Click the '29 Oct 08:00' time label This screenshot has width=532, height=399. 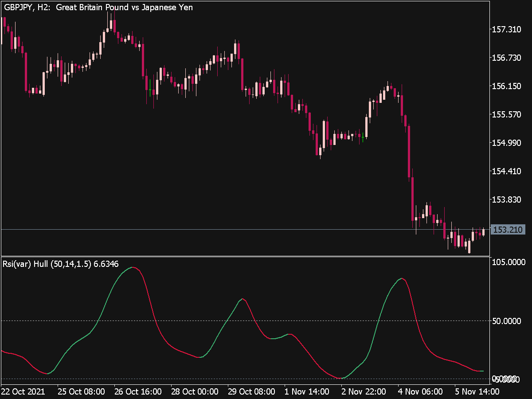[251, 392]
